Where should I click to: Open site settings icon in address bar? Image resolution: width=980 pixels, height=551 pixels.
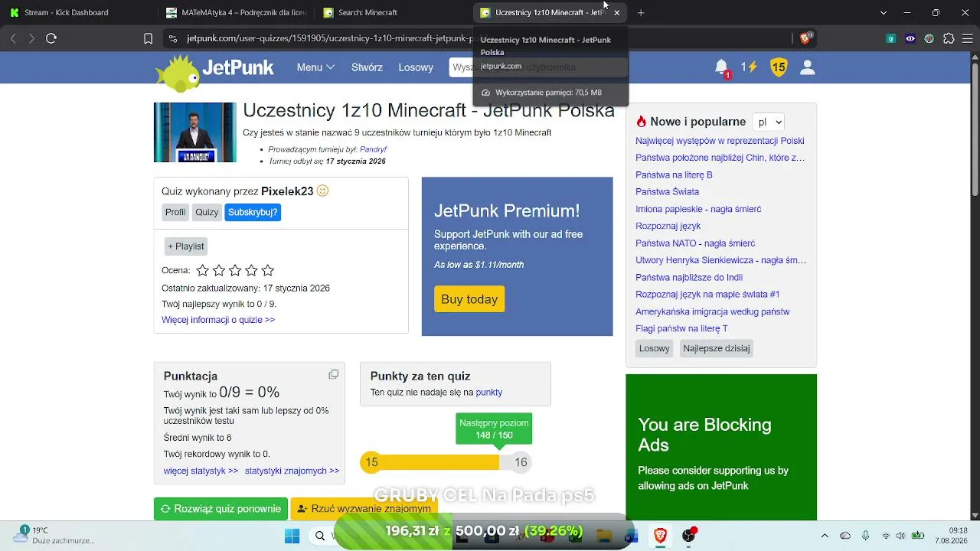(x=173, y=38)
